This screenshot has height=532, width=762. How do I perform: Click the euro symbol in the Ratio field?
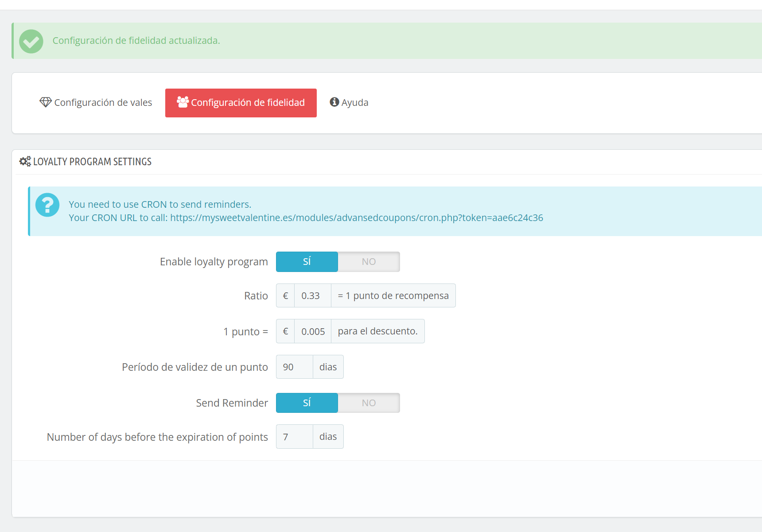coord(285,295)
